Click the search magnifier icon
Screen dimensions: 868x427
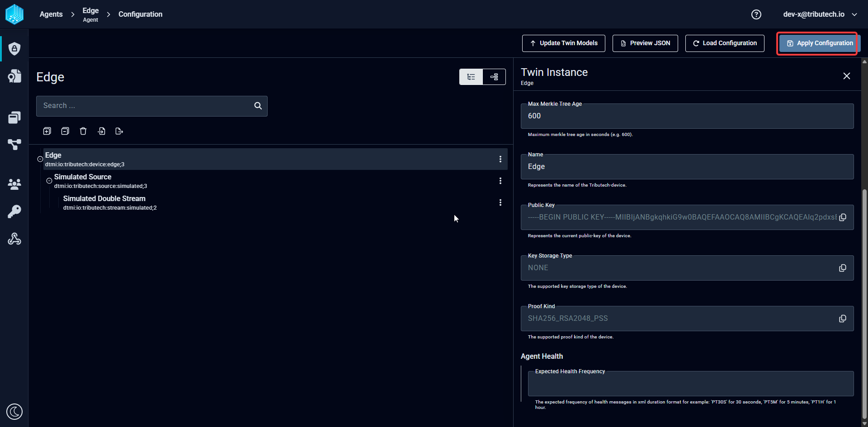click(x=258, y=106)
